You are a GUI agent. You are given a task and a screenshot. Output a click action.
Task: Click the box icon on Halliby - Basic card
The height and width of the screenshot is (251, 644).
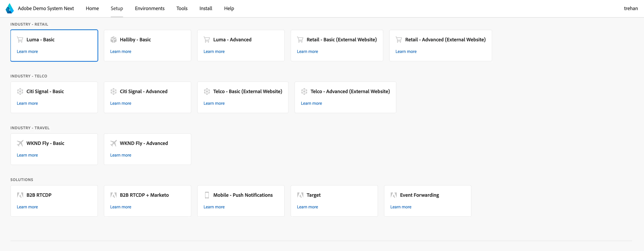coord(114,39)
